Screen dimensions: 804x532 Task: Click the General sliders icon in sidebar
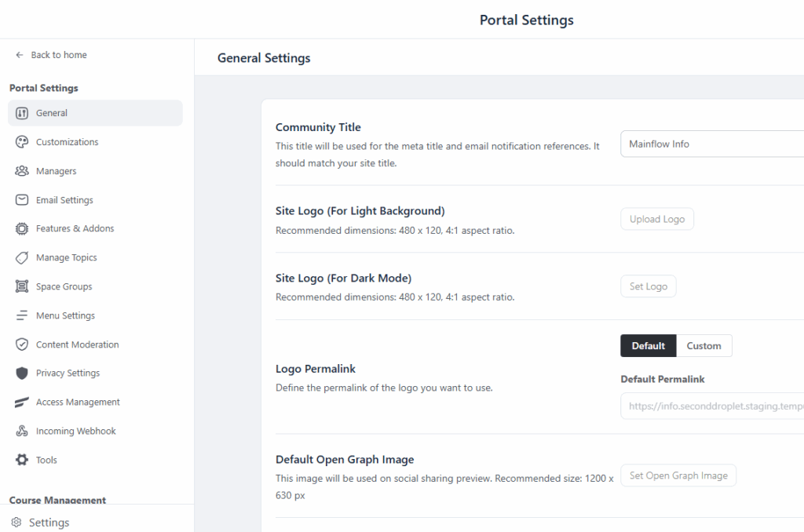pos(22,113)
